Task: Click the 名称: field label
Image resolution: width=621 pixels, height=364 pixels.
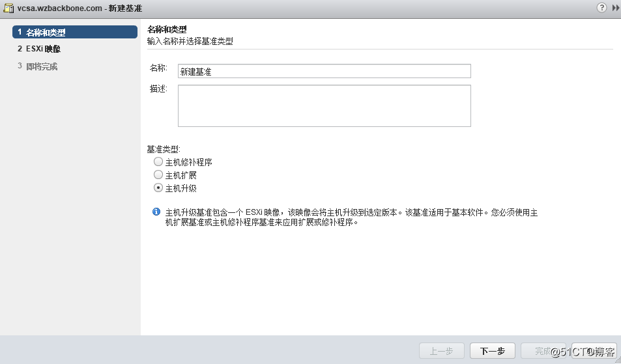Action: click(158, 68)
